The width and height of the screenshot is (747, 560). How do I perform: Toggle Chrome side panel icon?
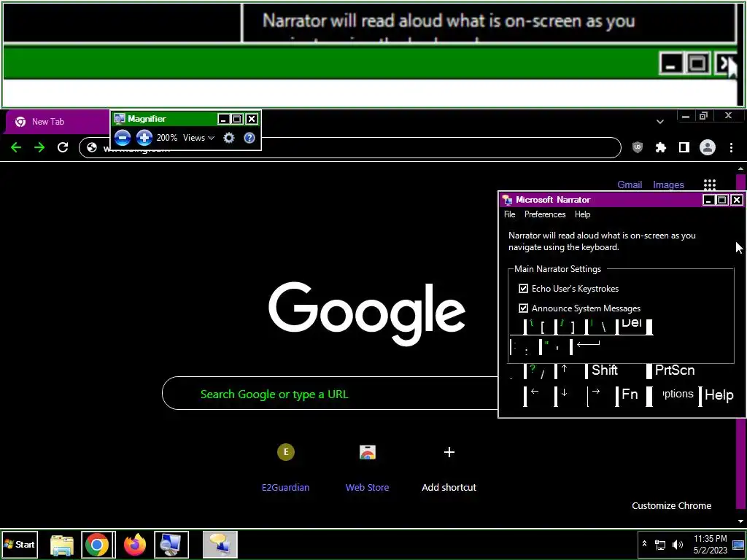684,147
